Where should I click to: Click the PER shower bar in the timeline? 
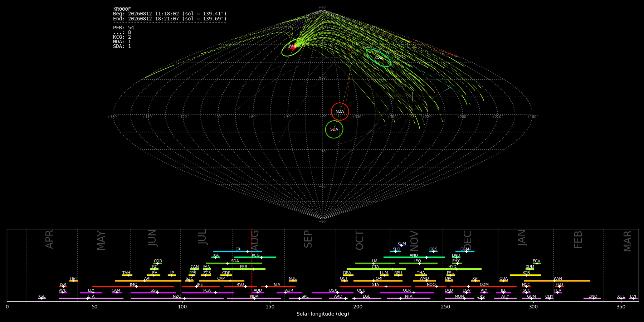(x=244, y=269)
